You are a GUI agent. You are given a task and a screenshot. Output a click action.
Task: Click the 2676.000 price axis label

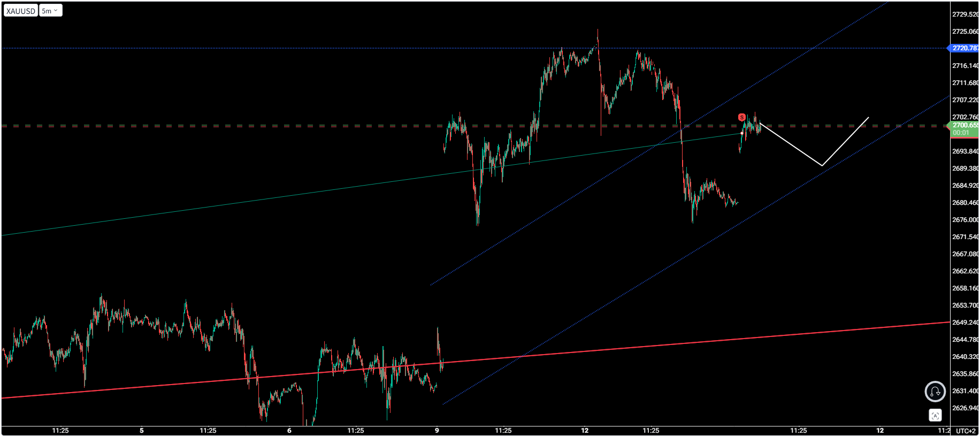point(965,220)
